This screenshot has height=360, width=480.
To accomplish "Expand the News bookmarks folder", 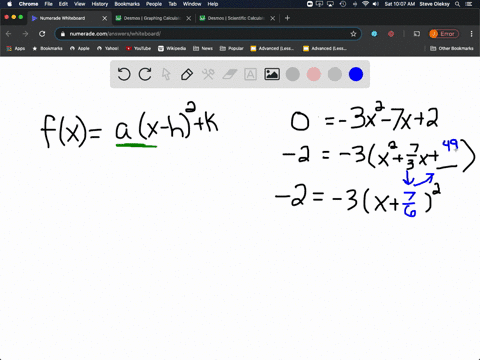I will click(x=203, y=48).
